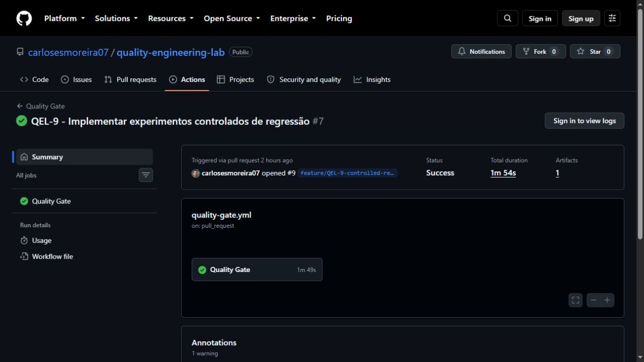Open the artifacts count link 1

[557, 173]
